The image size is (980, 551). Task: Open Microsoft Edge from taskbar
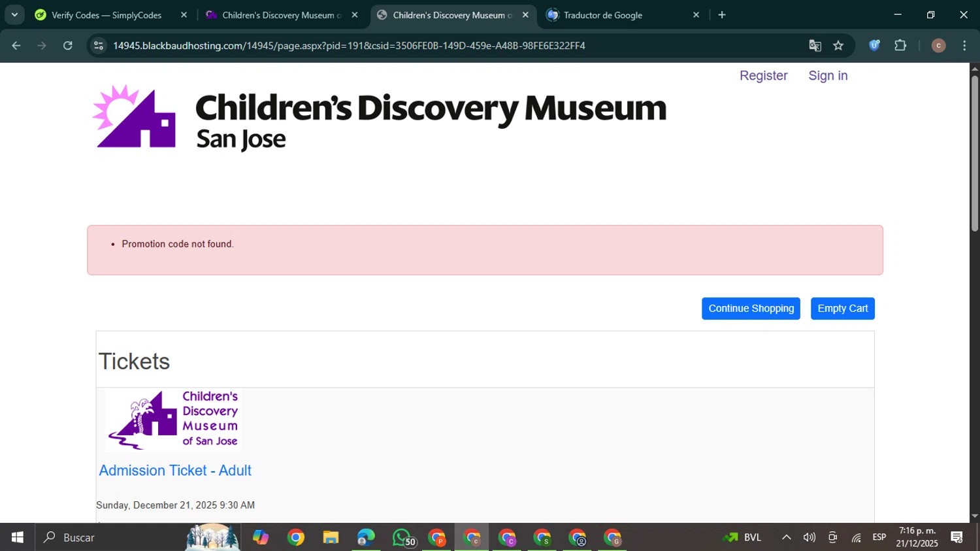(x=366, y=537)
